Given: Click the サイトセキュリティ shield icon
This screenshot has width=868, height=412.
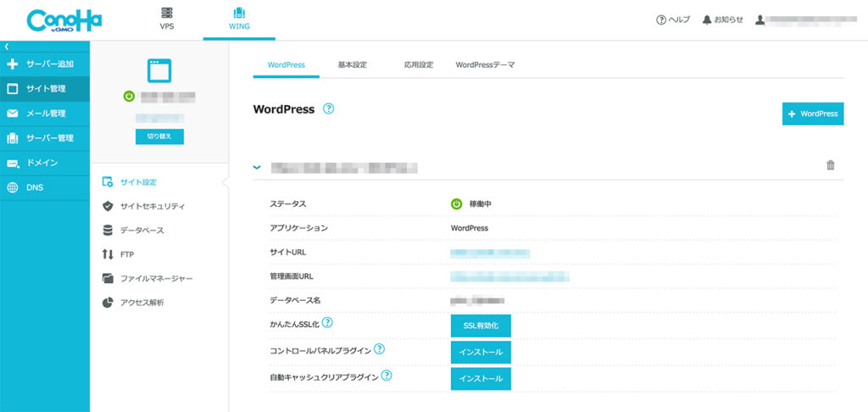Looking at the screenshot, I should tap(108, 206).
